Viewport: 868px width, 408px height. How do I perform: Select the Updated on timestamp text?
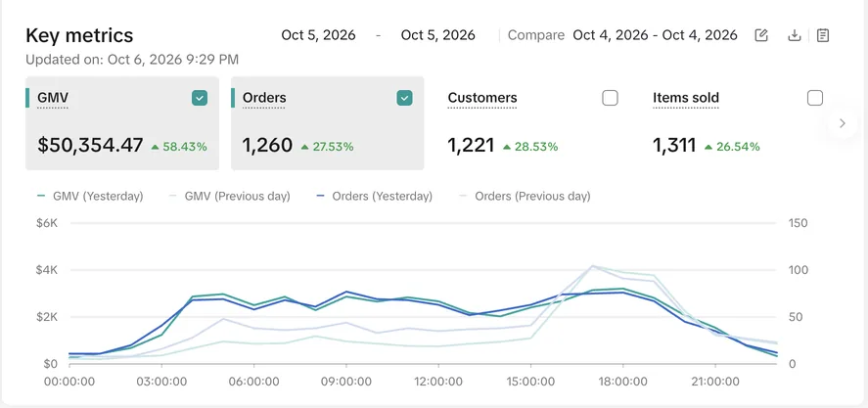[x=132, y=60]
